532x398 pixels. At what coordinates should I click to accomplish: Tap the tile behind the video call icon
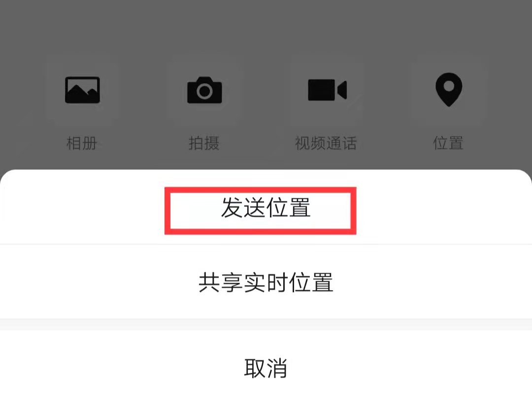(327, 90)
